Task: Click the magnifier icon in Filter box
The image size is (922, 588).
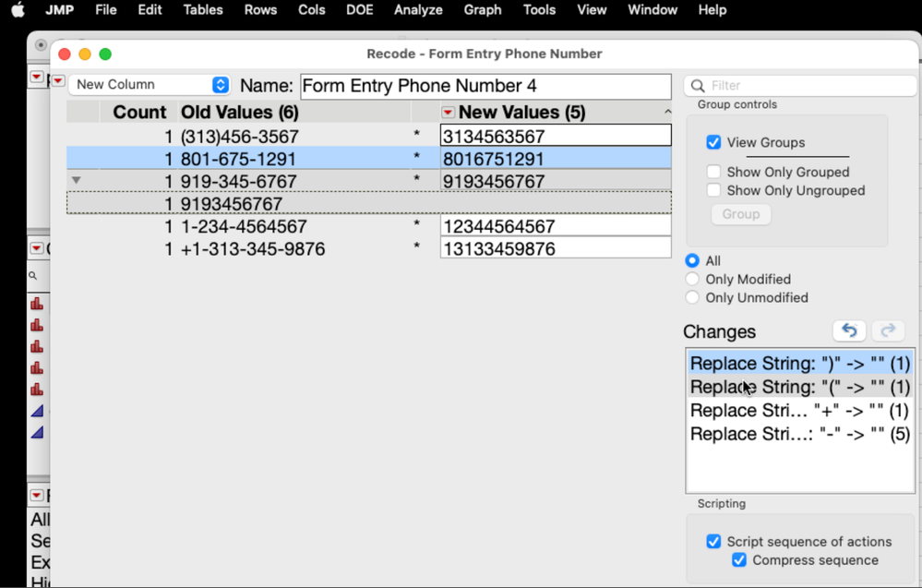Action: click(x=698, y=86)
